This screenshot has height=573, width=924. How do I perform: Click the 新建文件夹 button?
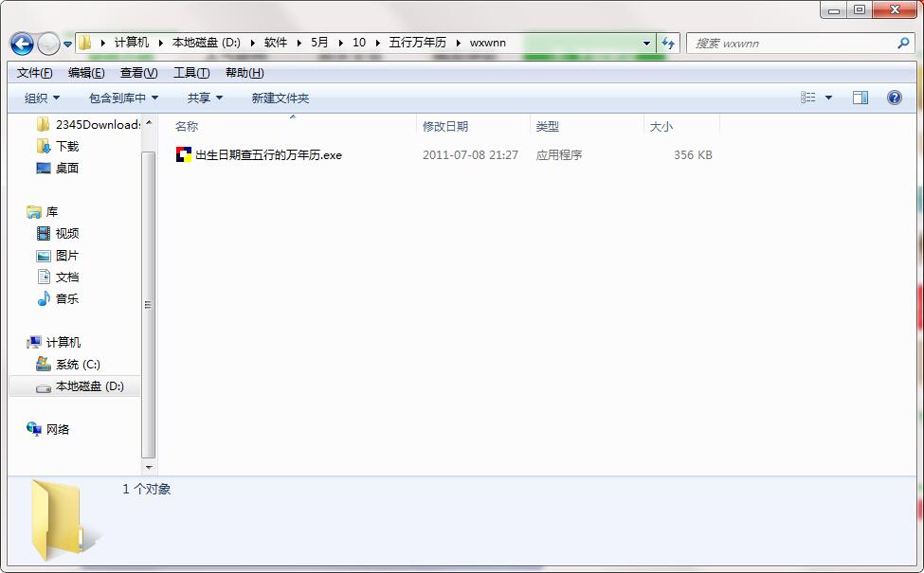click(x=280, y=98)
